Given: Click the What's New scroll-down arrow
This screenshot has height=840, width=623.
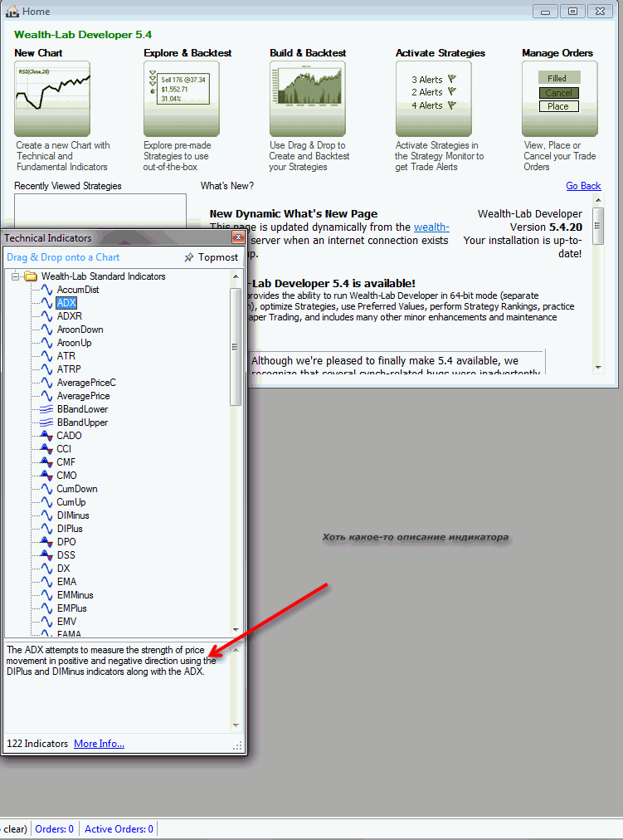Looking at the screenshot, I should click(598, 368).
